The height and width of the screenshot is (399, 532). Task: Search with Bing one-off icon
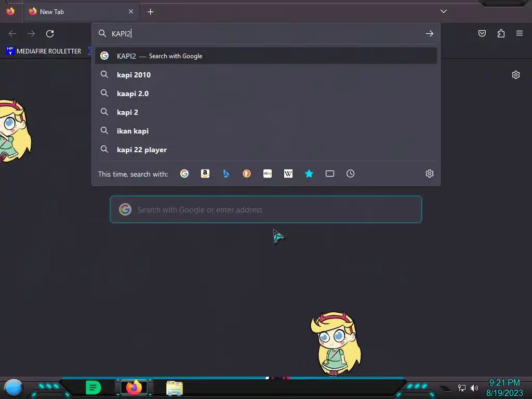pyautogui.click(x=226, y=174)
